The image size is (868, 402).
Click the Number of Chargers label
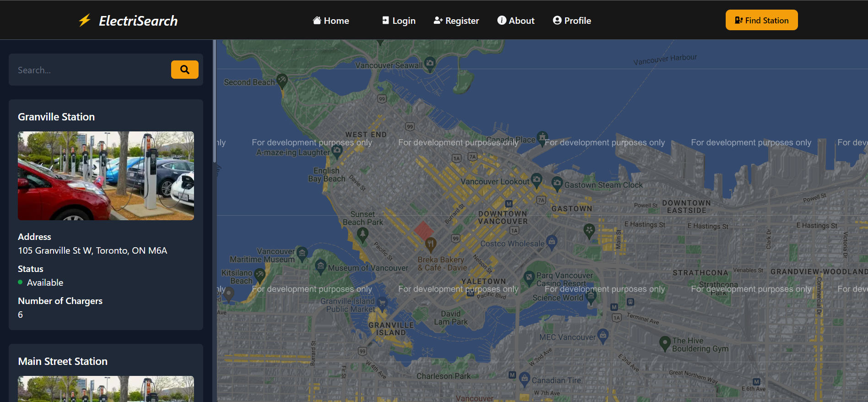tap(60, 301)
